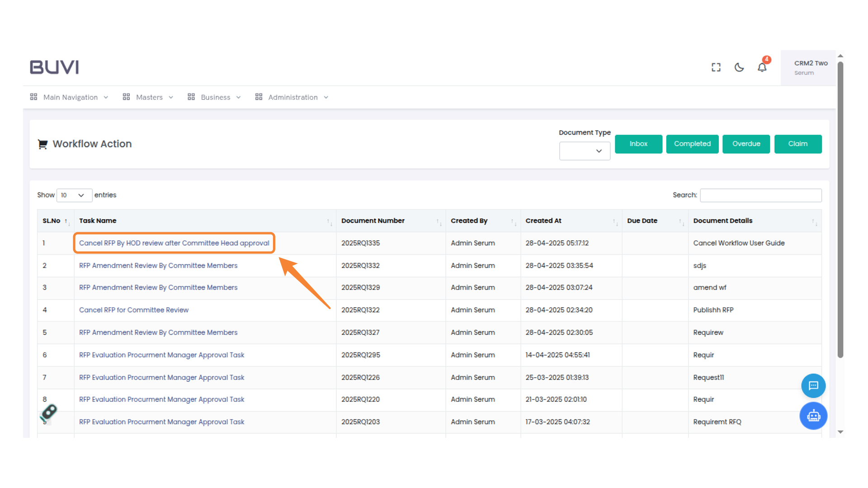Click the table Search input field
The width and height of the screenshot is (868, 488).
coord(760,195)
